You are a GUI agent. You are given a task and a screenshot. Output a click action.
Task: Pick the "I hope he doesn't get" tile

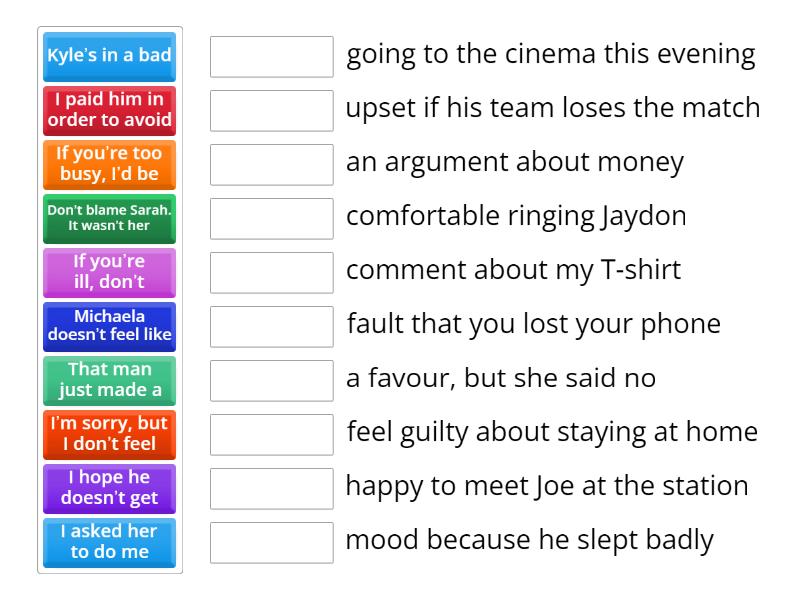tap(110, 488)
